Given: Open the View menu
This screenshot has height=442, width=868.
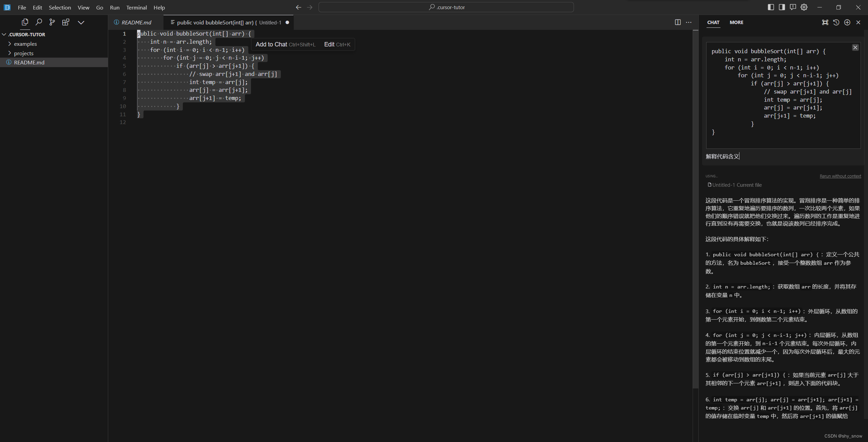Looking at the screenshot, I should 83,7.
